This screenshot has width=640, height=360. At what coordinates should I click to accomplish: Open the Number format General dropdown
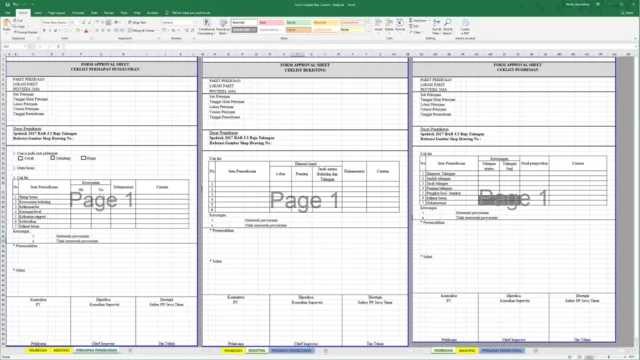(x=193, y=22)
